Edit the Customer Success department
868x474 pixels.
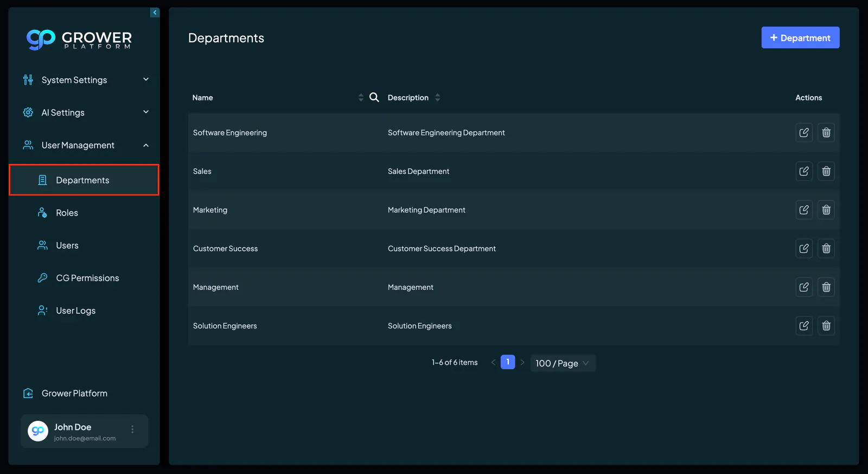pyautogui.click(x=804, y=248)
